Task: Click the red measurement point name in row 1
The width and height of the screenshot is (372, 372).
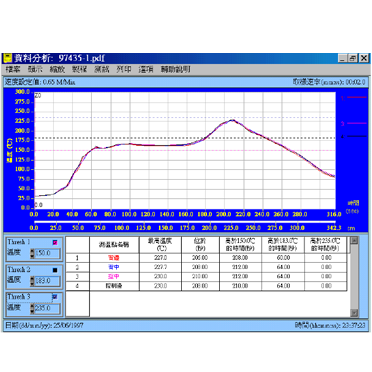Action: [114, 258]
